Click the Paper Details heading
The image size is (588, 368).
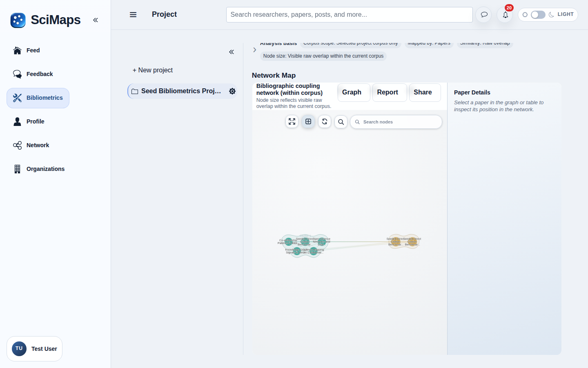pyautogui.click(x=472, y=92)
